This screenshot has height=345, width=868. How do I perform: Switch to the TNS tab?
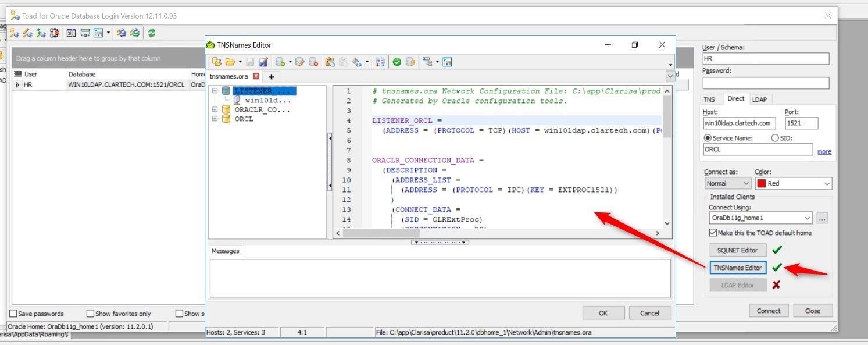coord(709,99)
